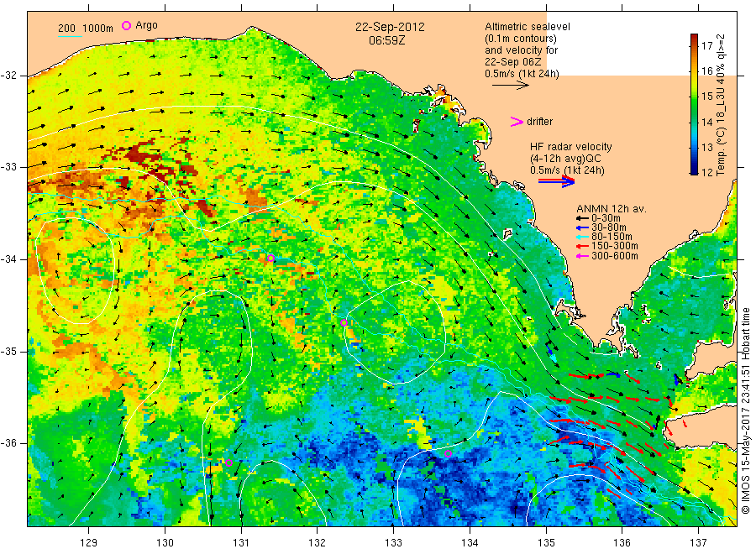This screenshot has height=554, width=756.
Task: Click the latitude label -32
Action: pyautogui.click(x=8, y=76)
